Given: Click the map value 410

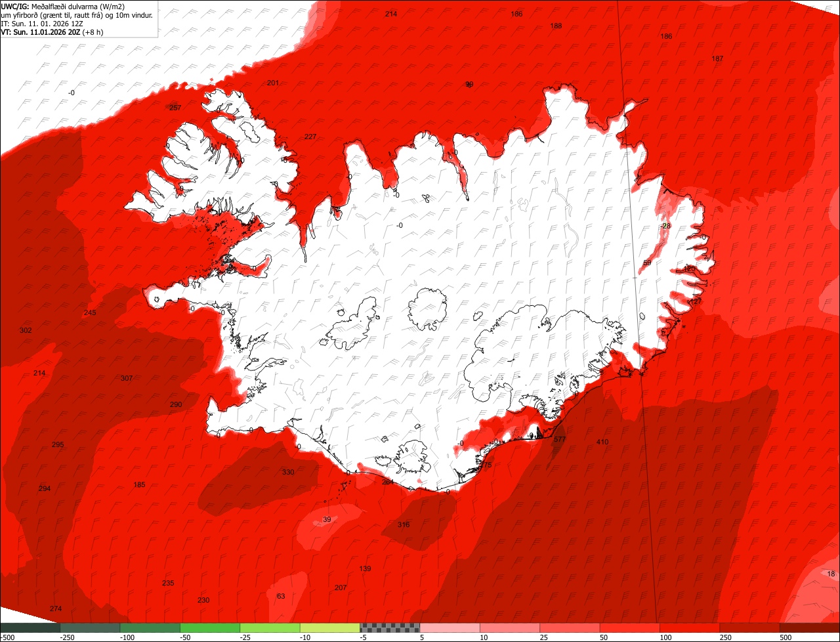Looking at the screenshot, I should [602, 442].
